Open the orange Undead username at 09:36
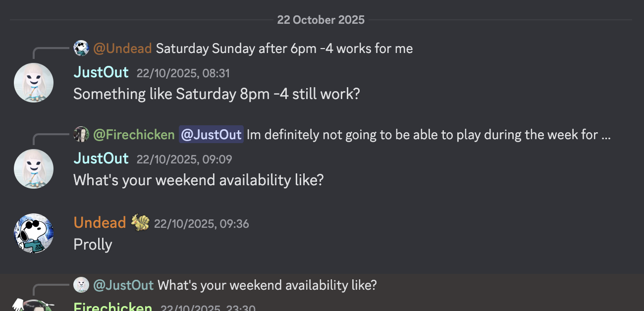644x311 pixels. pyautogui.click(x=100, y=223)
